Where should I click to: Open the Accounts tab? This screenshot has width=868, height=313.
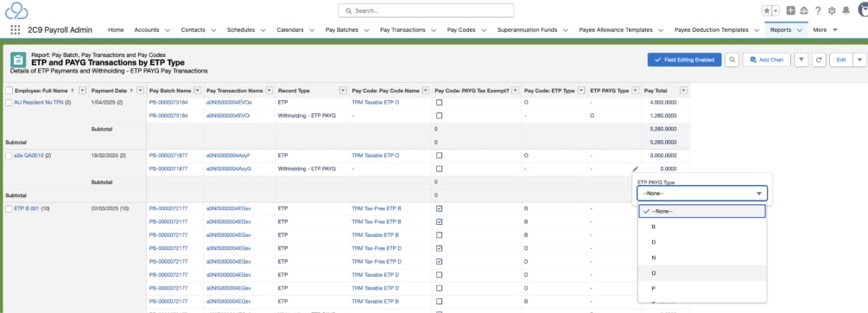tap(147, 30)
